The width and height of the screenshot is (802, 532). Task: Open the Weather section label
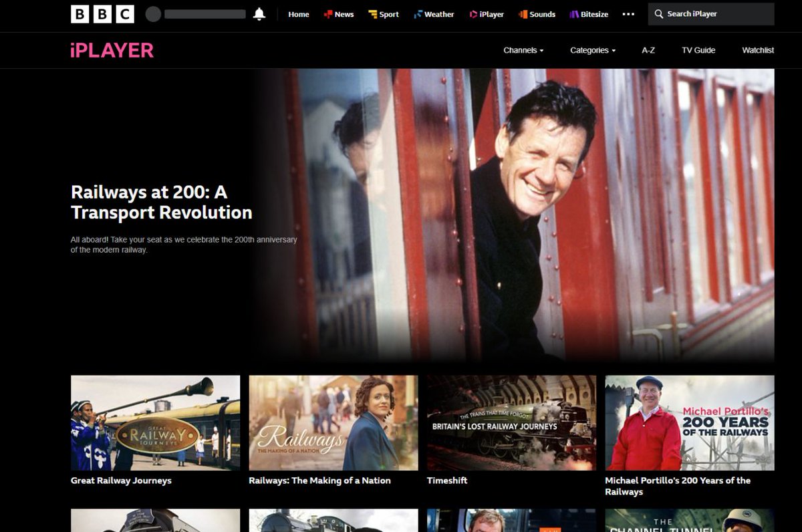point(439,14)
